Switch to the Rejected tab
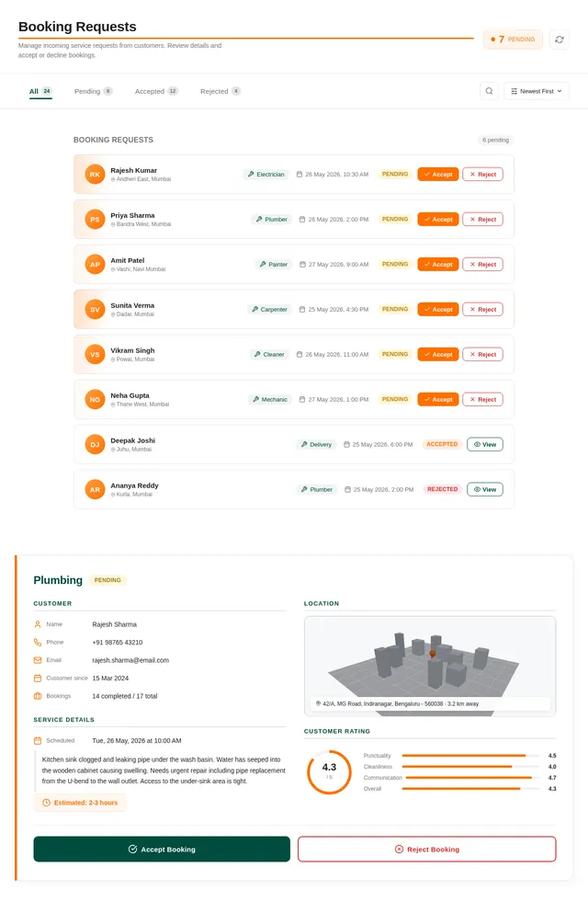588x901 pixels. (x=220, y=91)
